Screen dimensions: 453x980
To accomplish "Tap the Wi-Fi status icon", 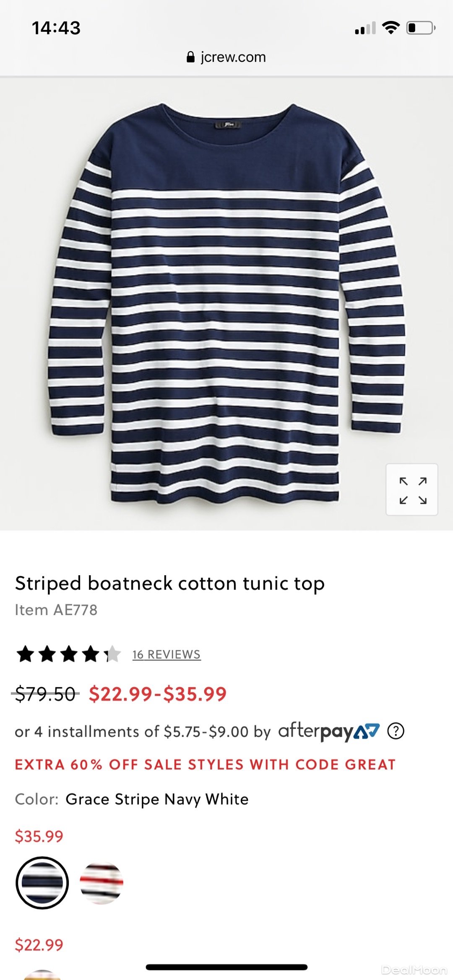I will point(391,28).
